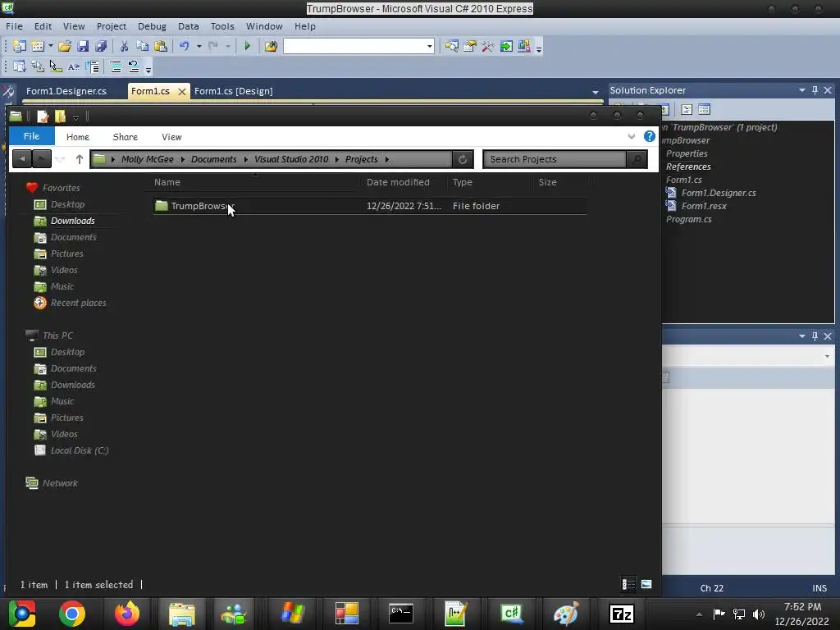Open the document tabs list dropdown
The image size is (840, 630).
click(596, 92)
